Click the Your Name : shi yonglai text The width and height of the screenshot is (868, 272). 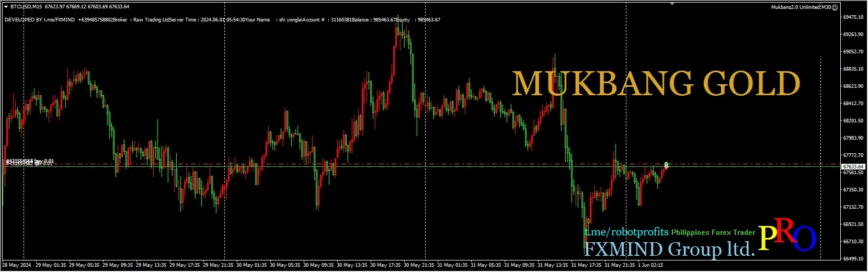pyautogui.click(x=274, y=20)
